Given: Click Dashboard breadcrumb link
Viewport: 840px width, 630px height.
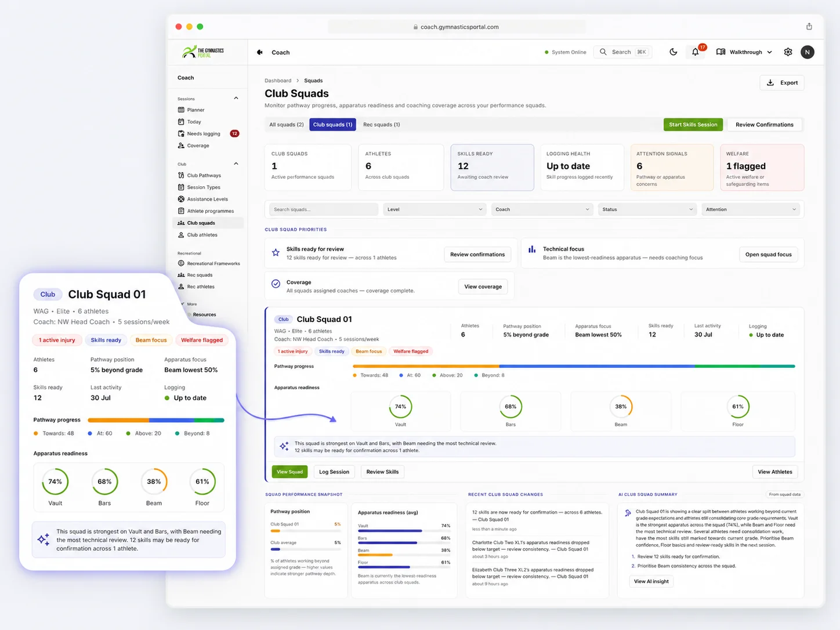Looking at the screenshot, I should pos(278,81).
